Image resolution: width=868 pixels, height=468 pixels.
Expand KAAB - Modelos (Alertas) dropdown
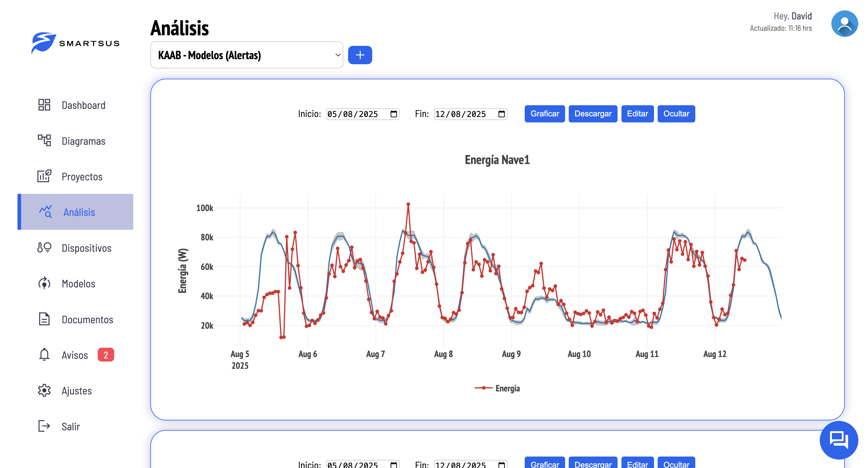247,55
